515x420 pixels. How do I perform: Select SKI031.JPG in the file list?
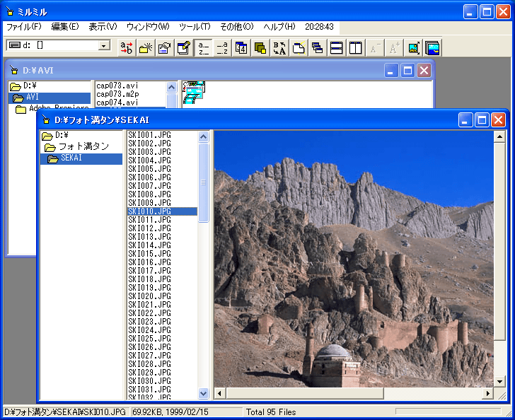click(150, 389)
